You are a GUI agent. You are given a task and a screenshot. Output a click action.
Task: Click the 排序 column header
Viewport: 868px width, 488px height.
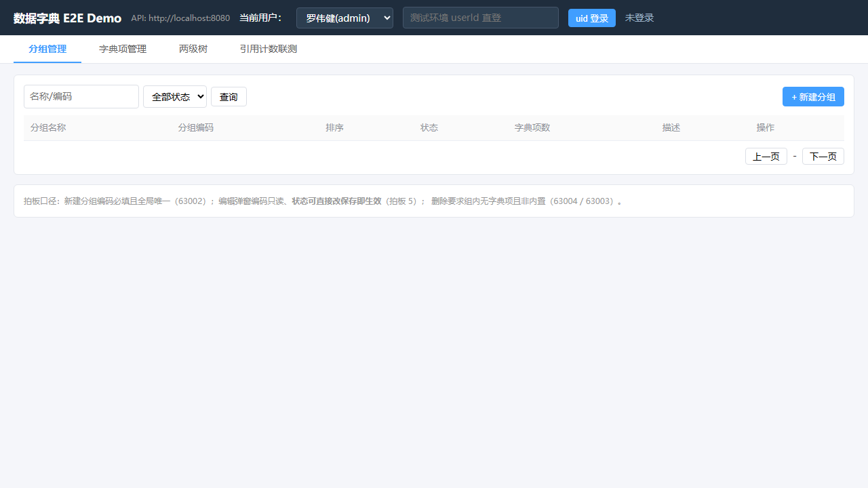pyautogui.click(x=335, y=127)
